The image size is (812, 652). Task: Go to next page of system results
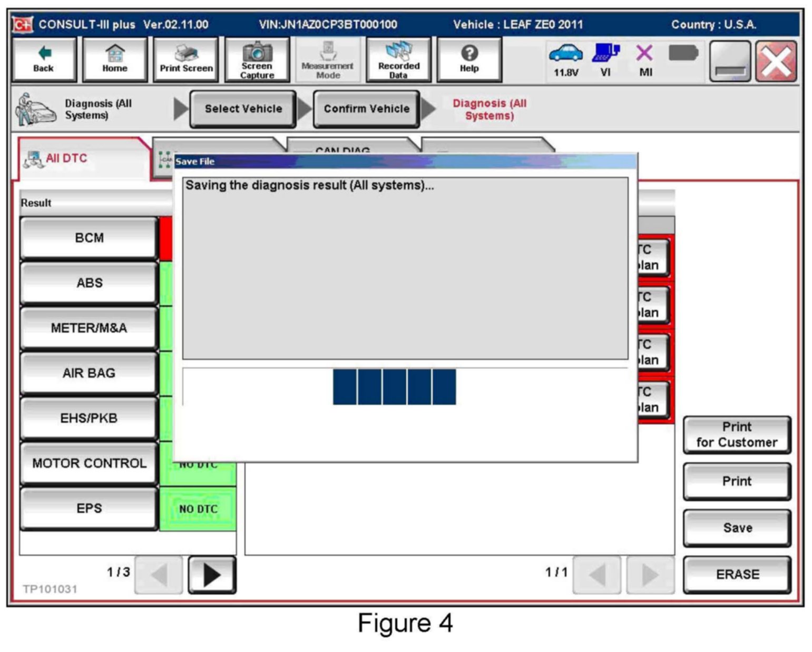[212, 575]
